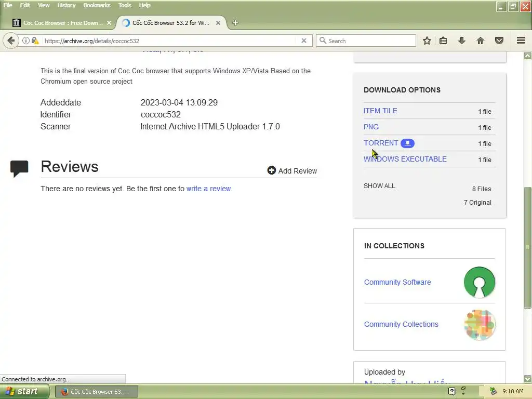Click the torrent download badge icon

(x=407, y=143)
